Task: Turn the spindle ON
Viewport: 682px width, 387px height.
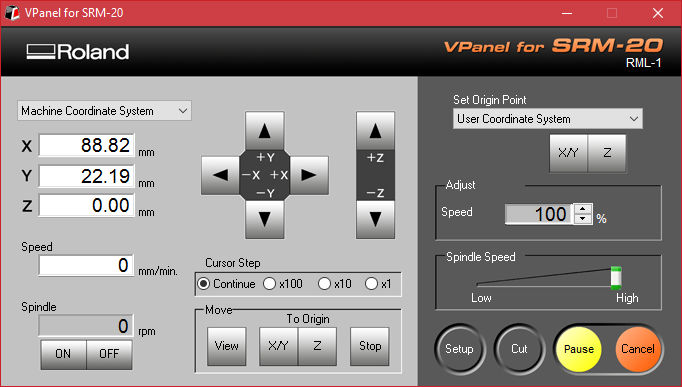Action: [64, 354]
